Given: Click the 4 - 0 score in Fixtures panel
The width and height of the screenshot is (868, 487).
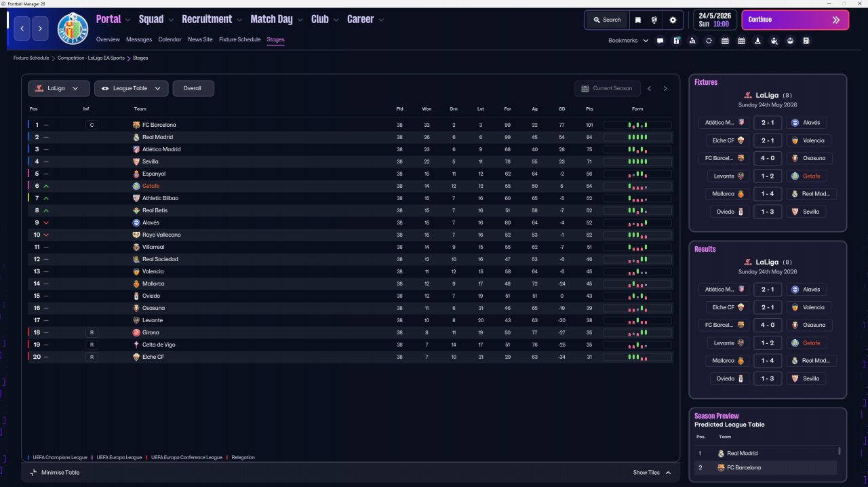Looking at the screenshot, I should [768, 158].
